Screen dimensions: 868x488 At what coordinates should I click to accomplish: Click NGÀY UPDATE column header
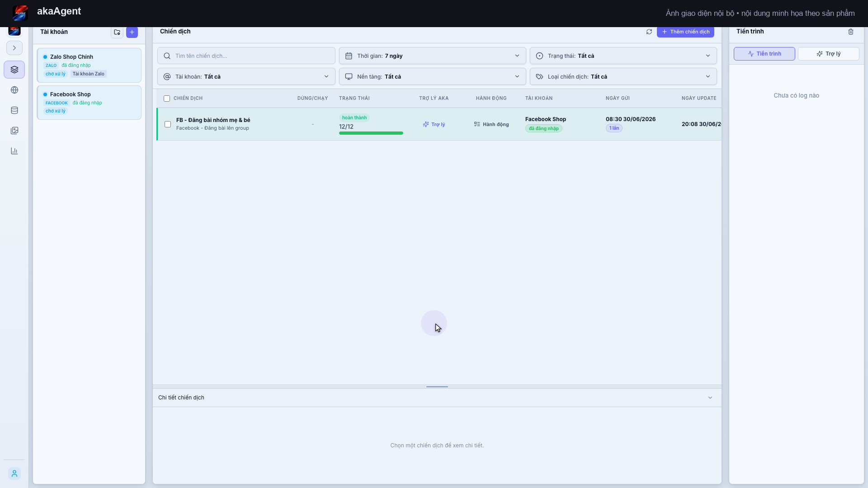click(699, 99)
